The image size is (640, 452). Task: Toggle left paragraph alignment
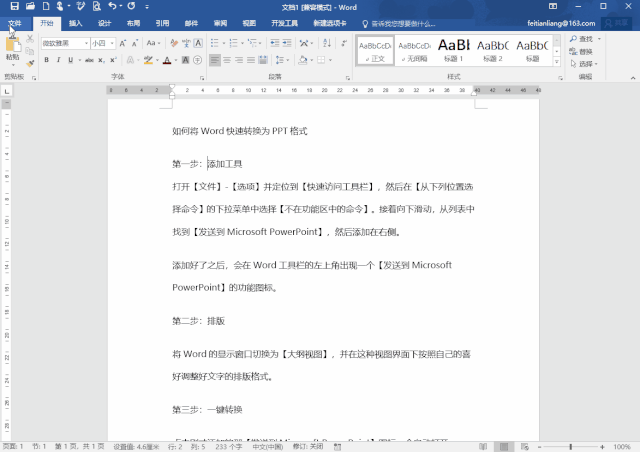[x=215, y=60]
